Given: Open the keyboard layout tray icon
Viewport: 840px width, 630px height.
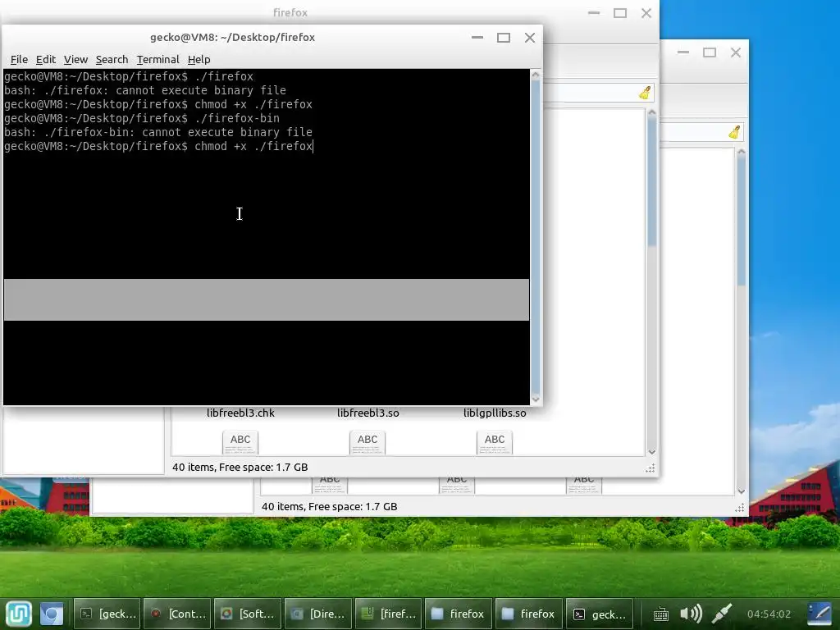Looking at the screenshot, I should [660, 614].
